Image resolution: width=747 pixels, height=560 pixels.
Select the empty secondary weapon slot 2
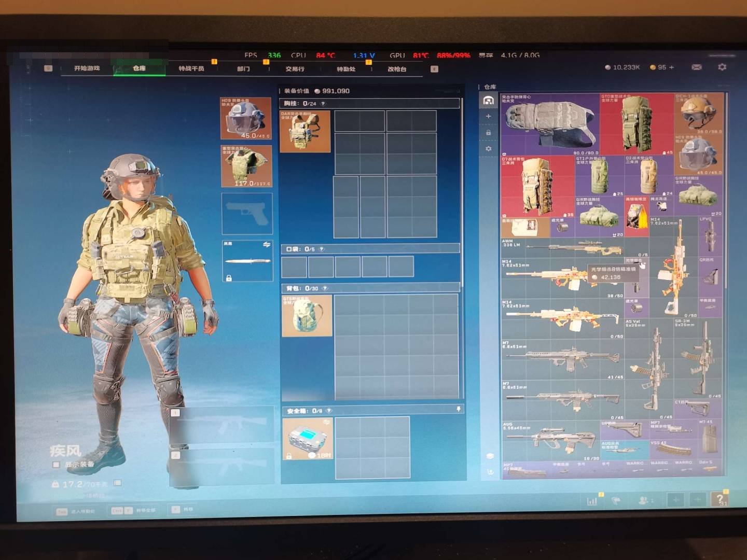coord(222,468)
